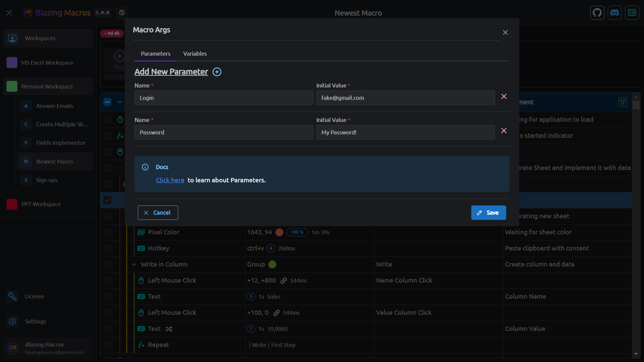Close the sidebar with X icon
Screen dimensions: 644x362
(9, 13)
